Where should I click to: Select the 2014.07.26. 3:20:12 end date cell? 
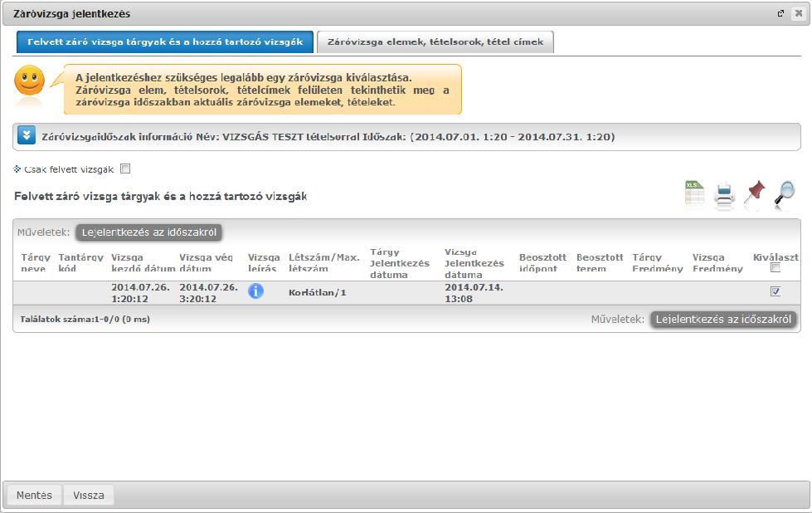[x=209, y=293]
